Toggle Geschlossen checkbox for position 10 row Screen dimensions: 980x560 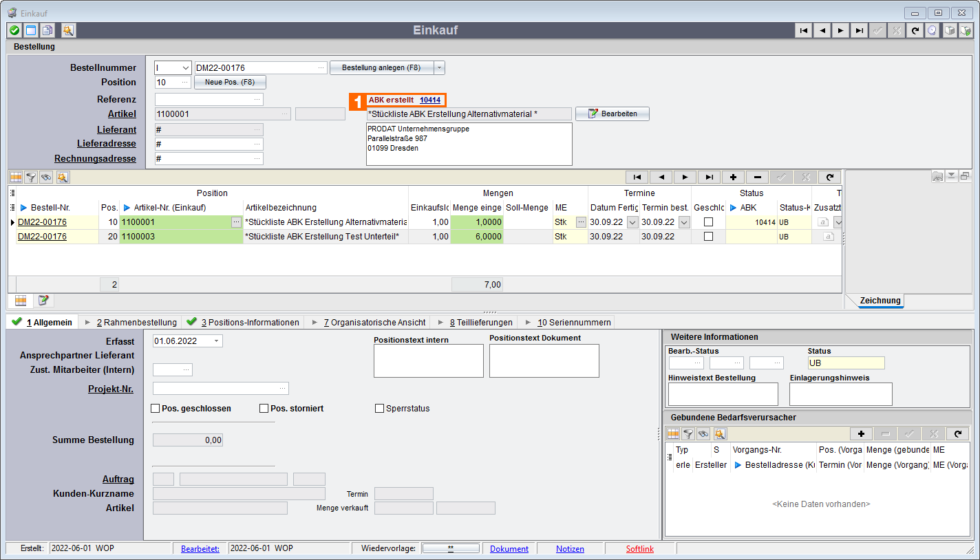(708, 222)
